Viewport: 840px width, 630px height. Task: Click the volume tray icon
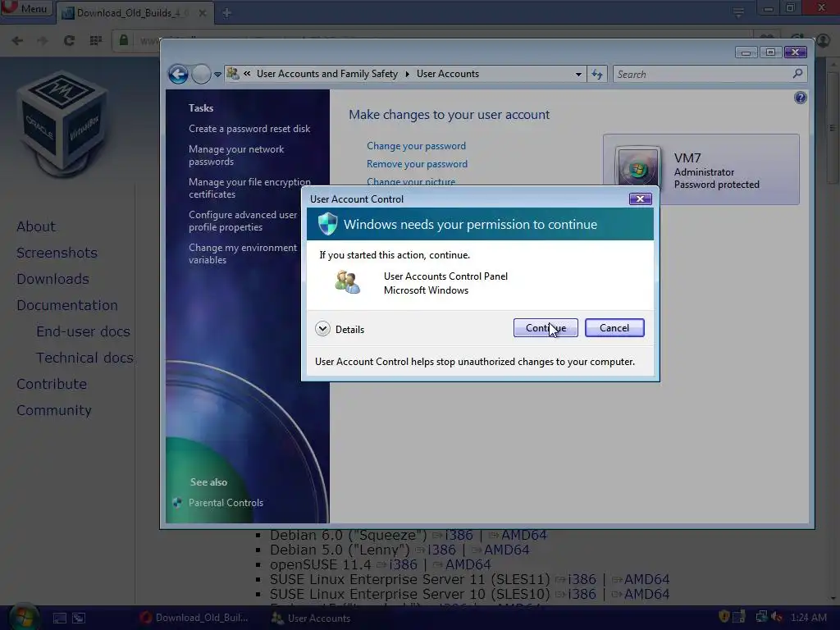pos(778,617)
